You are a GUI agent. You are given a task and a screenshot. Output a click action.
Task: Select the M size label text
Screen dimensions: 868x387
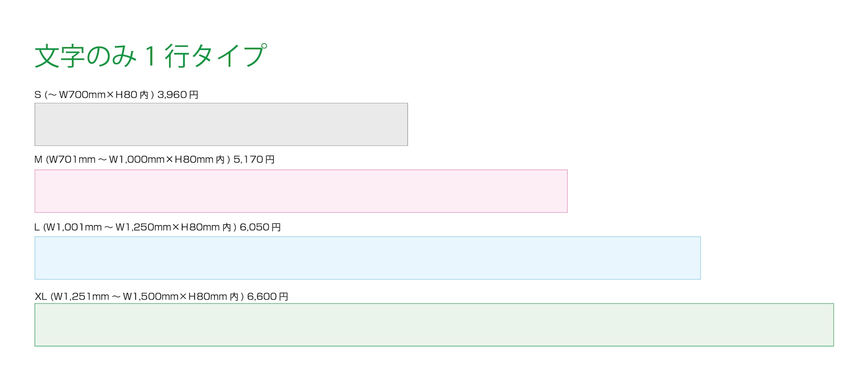pos(155,159)
